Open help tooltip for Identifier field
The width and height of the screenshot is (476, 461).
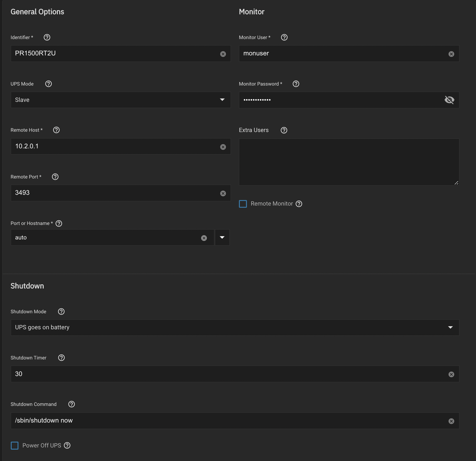click(47, 37)
